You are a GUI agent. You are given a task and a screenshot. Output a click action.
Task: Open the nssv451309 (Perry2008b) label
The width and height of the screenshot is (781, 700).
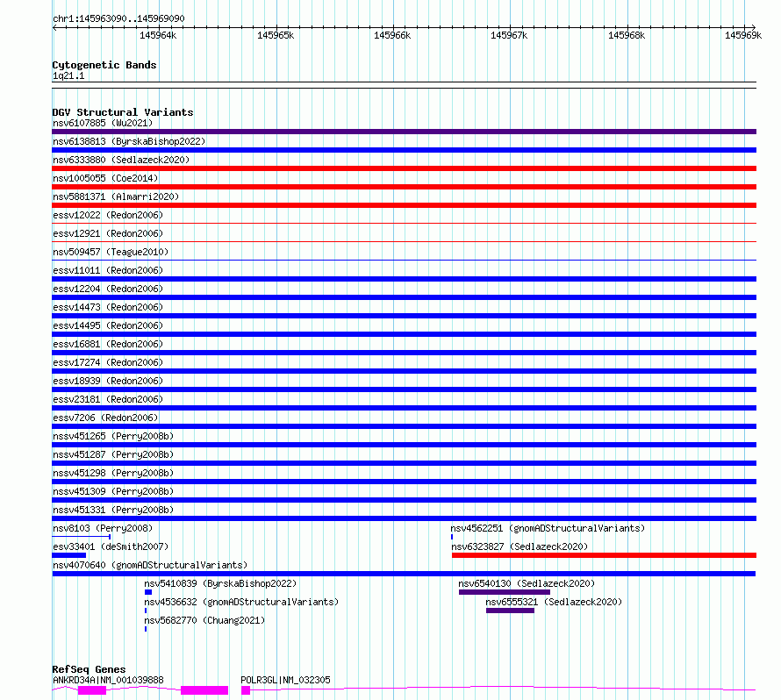point(113,491)
